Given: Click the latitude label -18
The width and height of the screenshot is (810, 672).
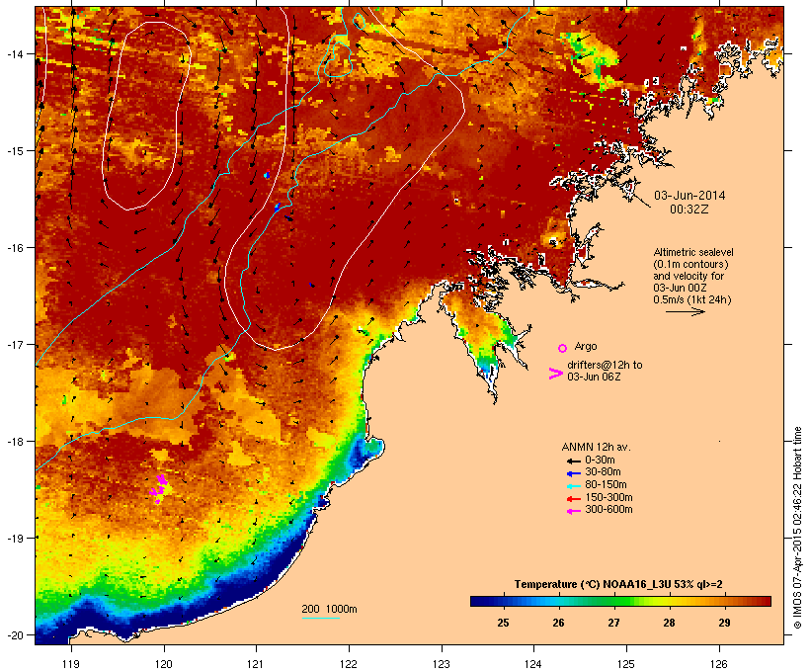Looking at the screenshot, I should click(x=14, y=442).
